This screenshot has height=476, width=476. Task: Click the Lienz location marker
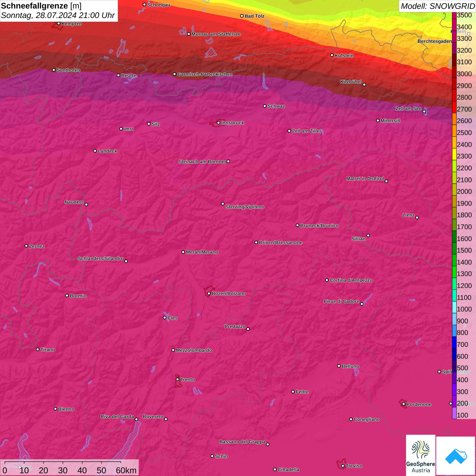(417, 218)
